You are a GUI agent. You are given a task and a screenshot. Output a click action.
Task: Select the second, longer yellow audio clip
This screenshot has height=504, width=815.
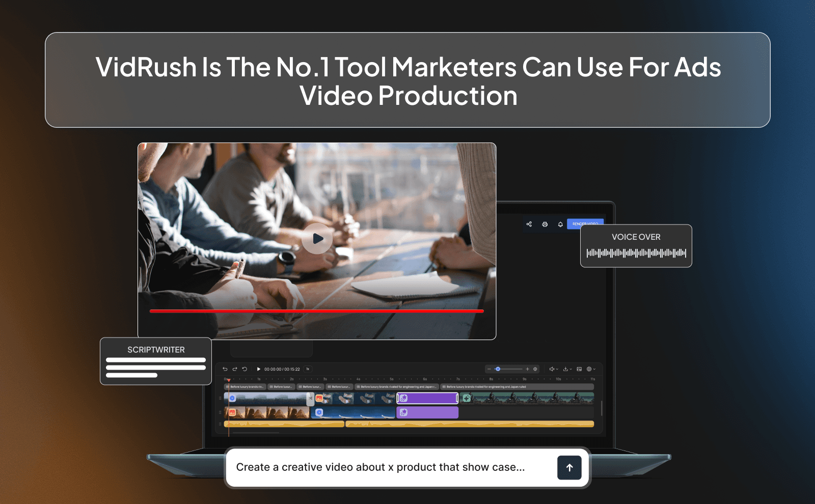[470, 424]
